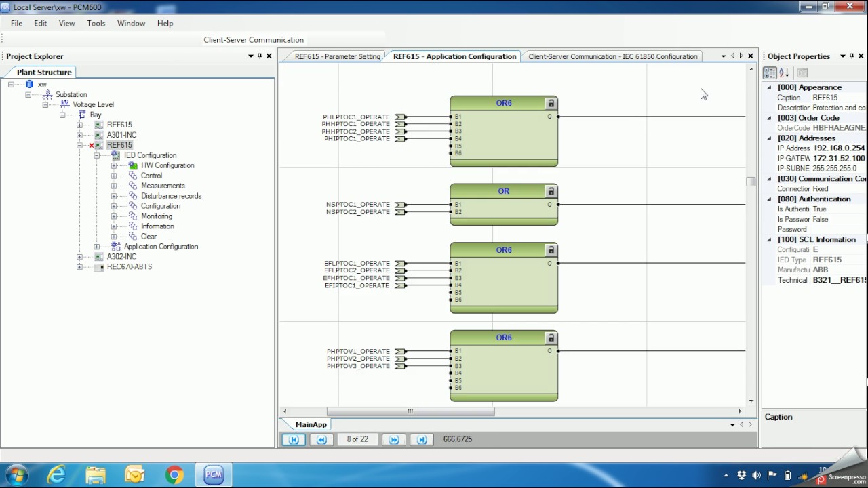Switch to REF615 - Parameter Setting tab
Image resolution: width=868 pixels, height=488 pixels.
[337, 57]
